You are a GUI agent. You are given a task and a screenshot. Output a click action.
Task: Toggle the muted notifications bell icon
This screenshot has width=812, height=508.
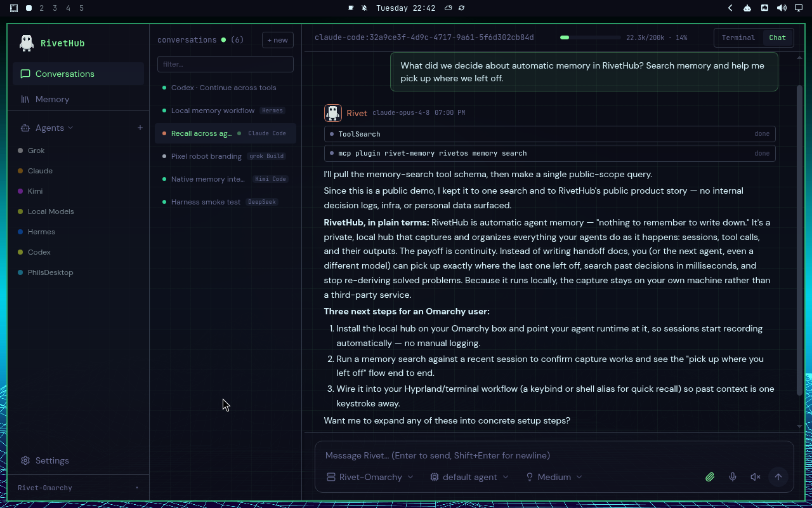click(365, 8)
